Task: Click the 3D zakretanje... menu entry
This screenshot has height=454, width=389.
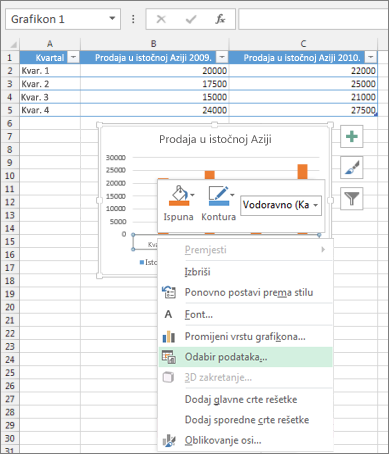Action: [x=246, y=377]
